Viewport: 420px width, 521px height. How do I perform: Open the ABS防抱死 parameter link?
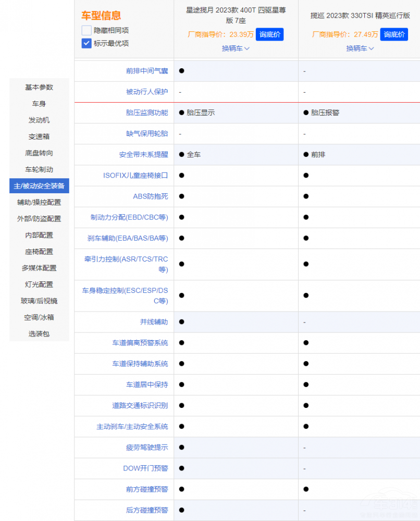(150, 196)
